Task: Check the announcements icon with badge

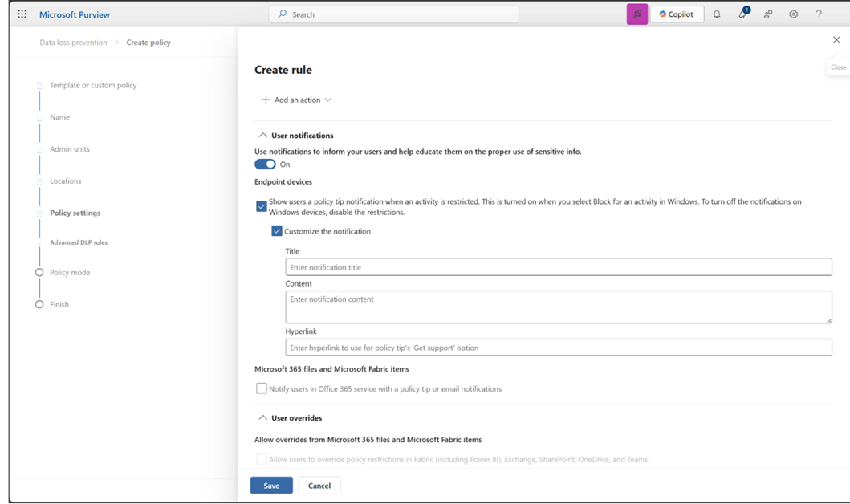Action: [742, 14]
